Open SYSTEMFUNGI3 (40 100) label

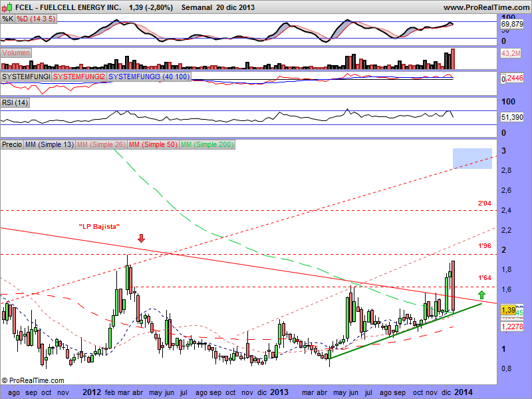pos(149,76)
